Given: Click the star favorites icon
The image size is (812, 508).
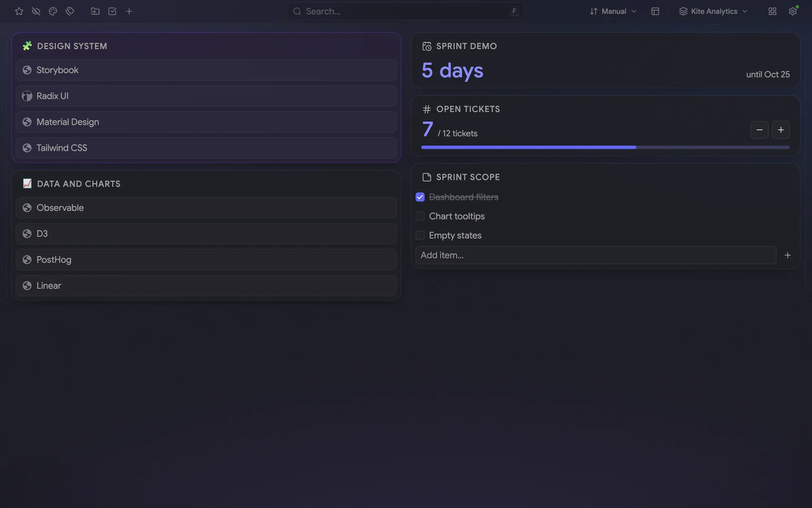Looking at the screenshot, I should coord(19,11).
